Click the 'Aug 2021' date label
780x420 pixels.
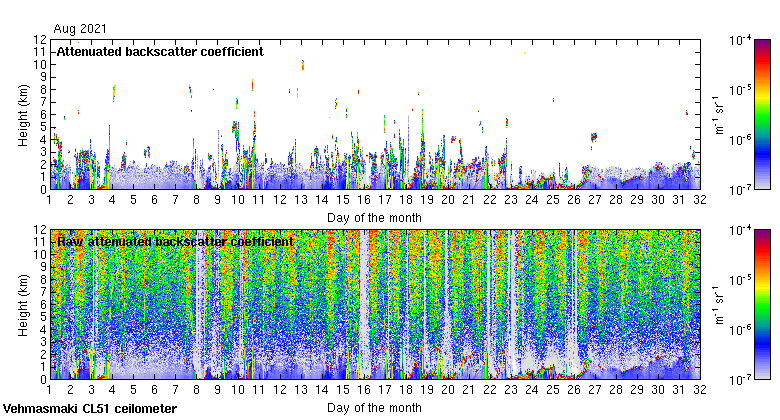click(x=76, y=29)
